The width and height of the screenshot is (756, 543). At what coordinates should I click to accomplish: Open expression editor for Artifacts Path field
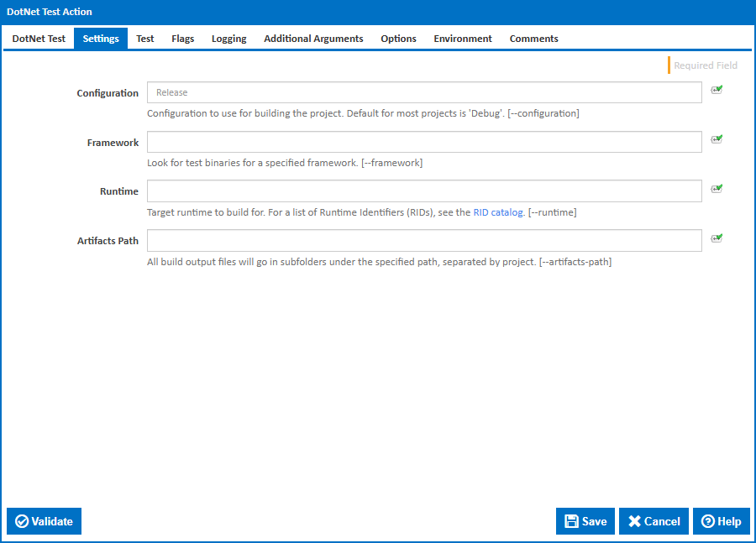tap(717, 237)
